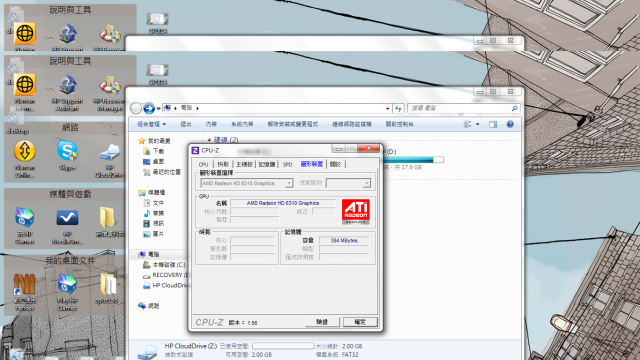Open the address bar history dropdown arrow
The image size is (640, 360).
(387, 109)
